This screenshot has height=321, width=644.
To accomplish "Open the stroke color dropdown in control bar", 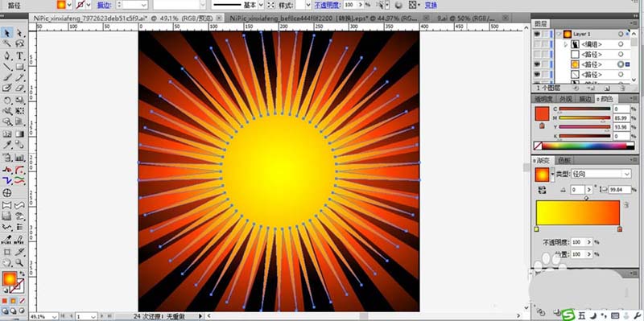I will [x=89, y=5].
